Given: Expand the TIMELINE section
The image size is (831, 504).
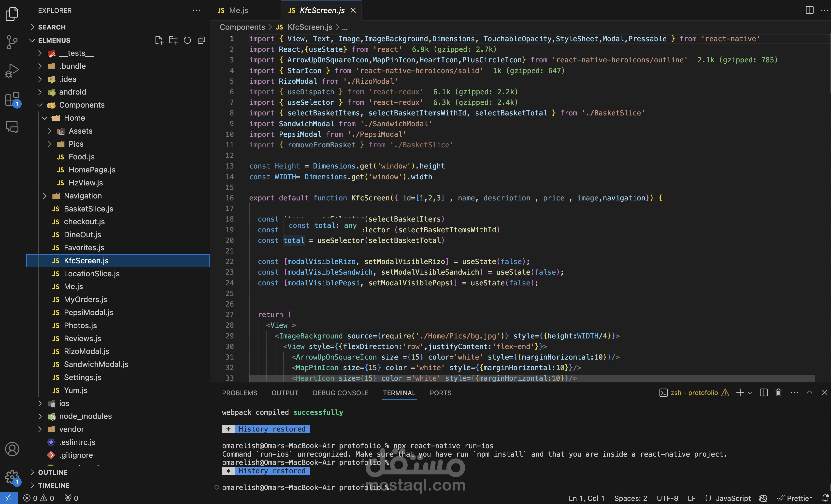Looking at the screenshot, I should [x=118, y=486].
